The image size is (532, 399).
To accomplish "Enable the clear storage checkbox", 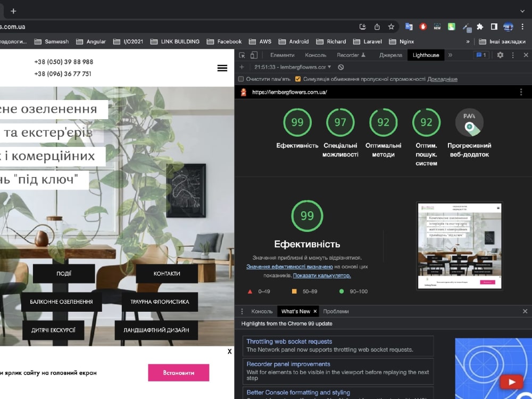I will [x=241, y=79].
